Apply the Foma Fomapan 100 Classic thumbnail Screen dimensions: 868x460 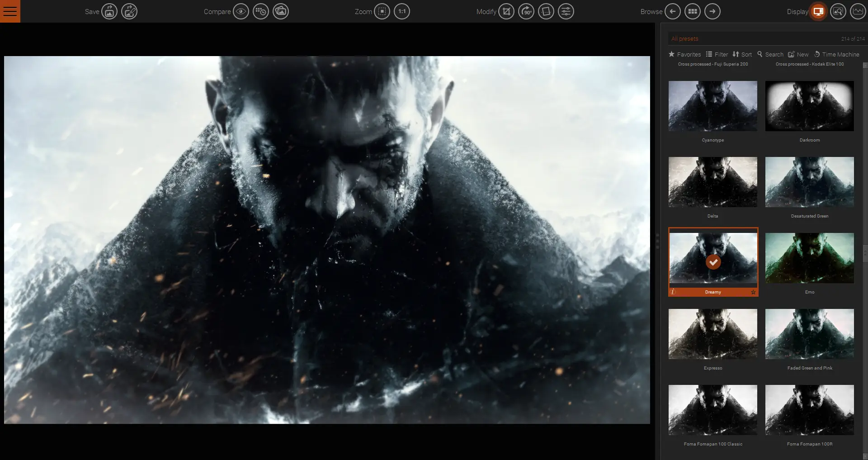click(713, 410)
